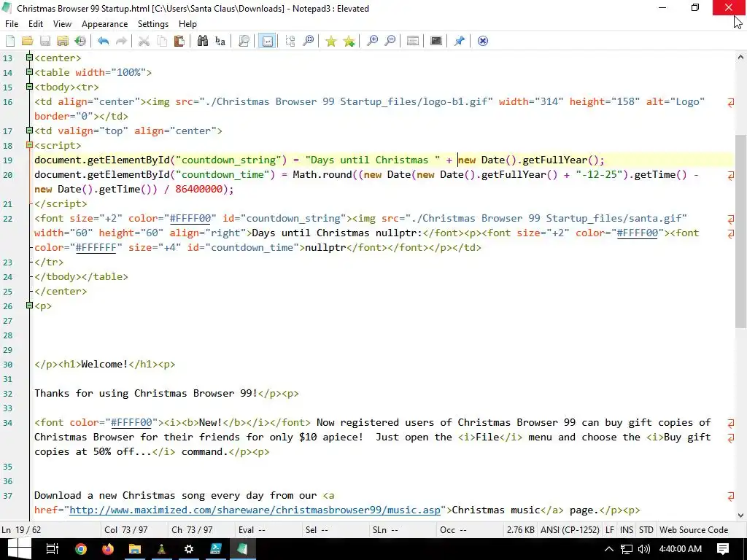Click the #FFFFFF color value
The height and width of the screenshot is (560, 747).
[96, 248]
